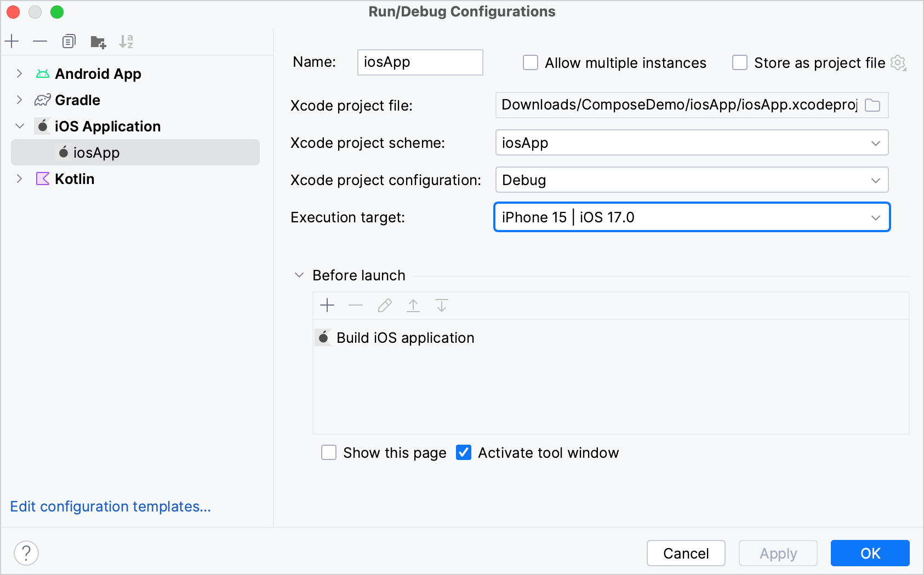Collapse the Before launch section

pyautogui.click(x=299, y=275)
